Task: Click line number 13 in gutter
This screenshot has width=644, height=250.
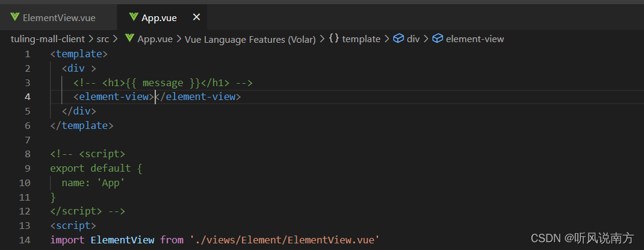Action: [25, 226]
